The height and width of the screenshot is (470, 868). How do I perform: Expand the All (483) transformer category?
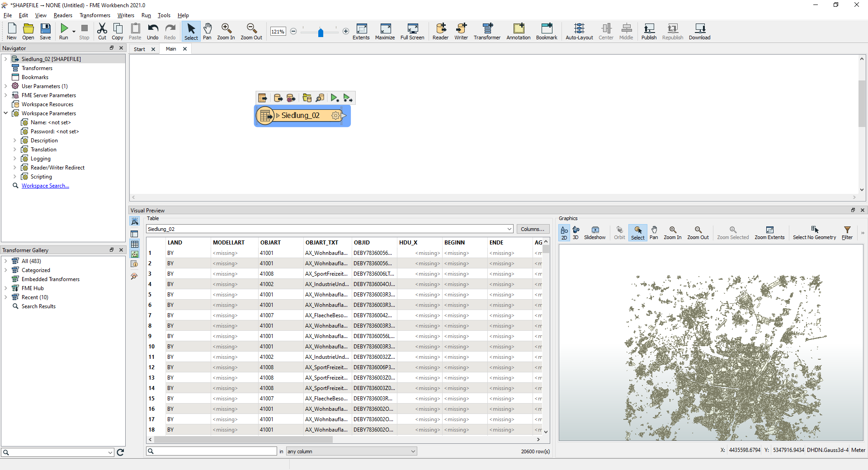5,261
